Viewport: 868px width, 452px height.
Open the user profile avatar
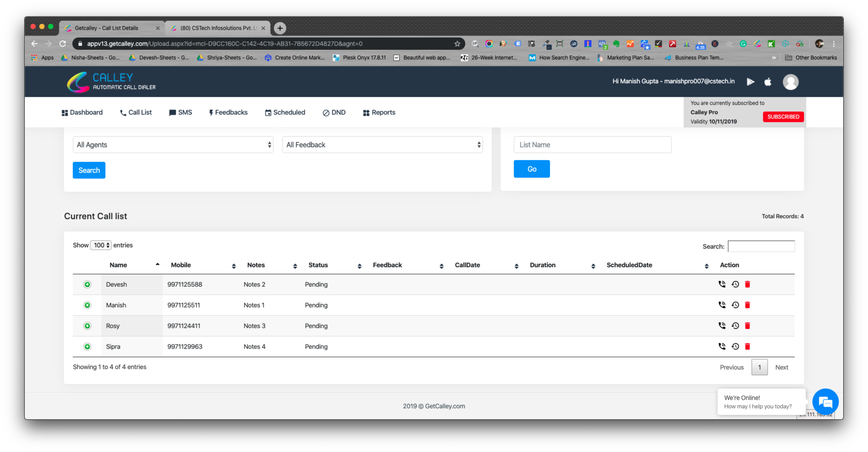[791, 82]
